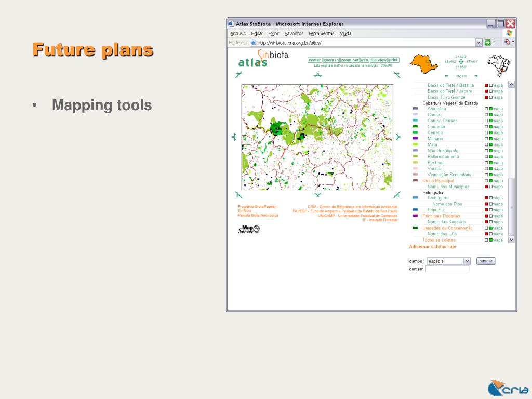
Task: Toggle Todas as coletas on-checkbox
Action: coord(490,240)
